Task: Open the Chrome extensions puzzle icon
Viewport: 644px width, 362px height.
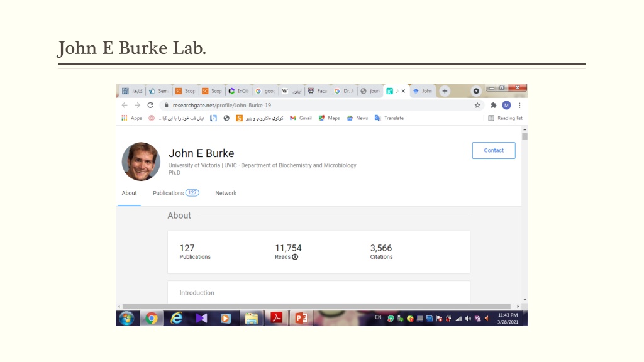Action: pos(493,106)
